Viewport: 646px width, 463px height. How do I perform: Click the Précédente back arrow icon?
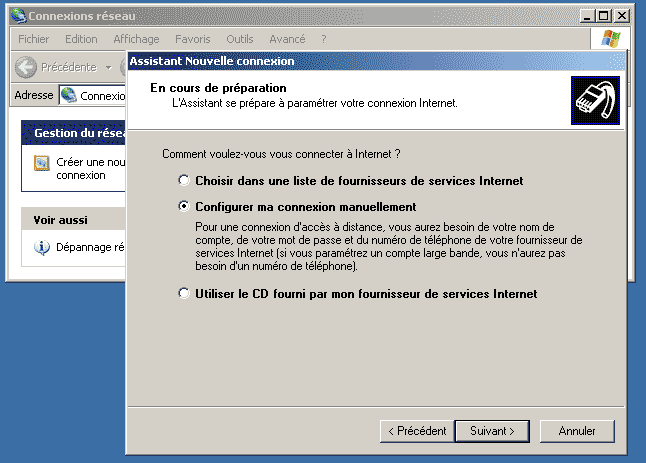26,67
